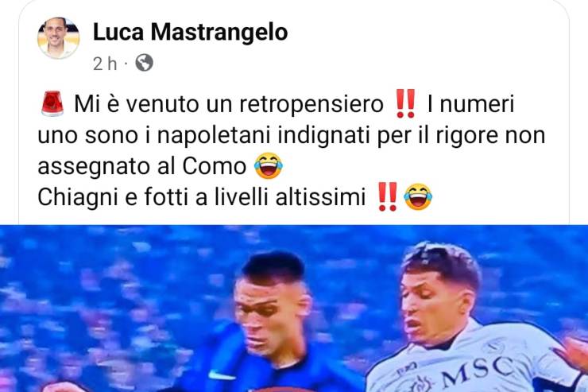Click the double exclamation emoji after "retropensiero"

tap(405, 103)
